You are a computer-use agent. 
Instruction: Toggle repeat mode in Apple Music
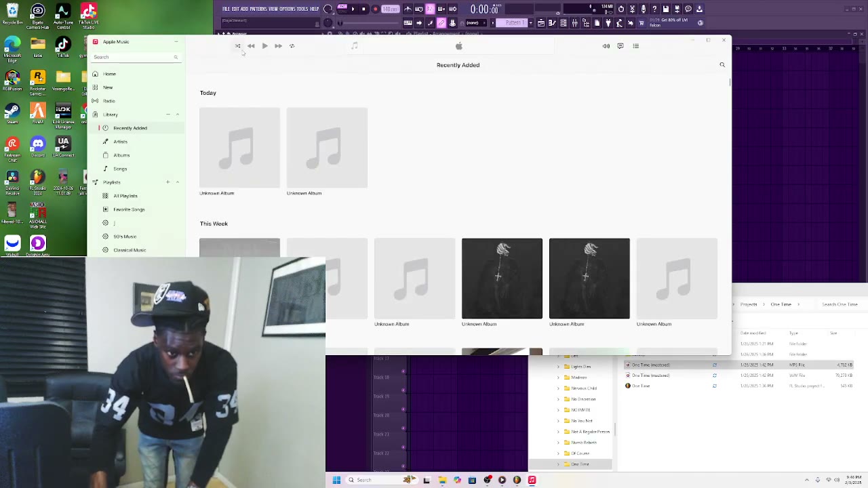[x=292, y=46]
